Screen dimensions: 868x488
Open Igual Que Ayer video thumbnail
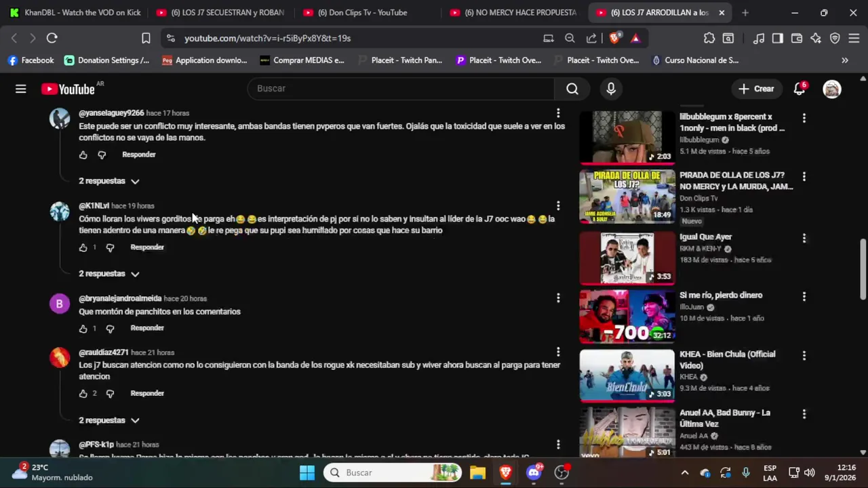pos(627,258)
